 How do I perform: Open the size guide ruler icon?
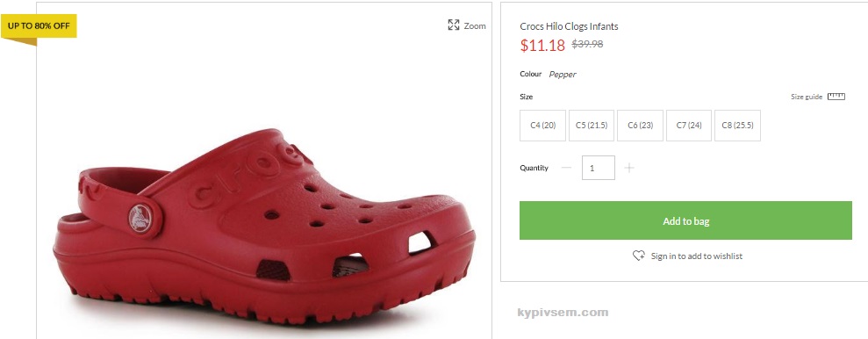(836, 97)
